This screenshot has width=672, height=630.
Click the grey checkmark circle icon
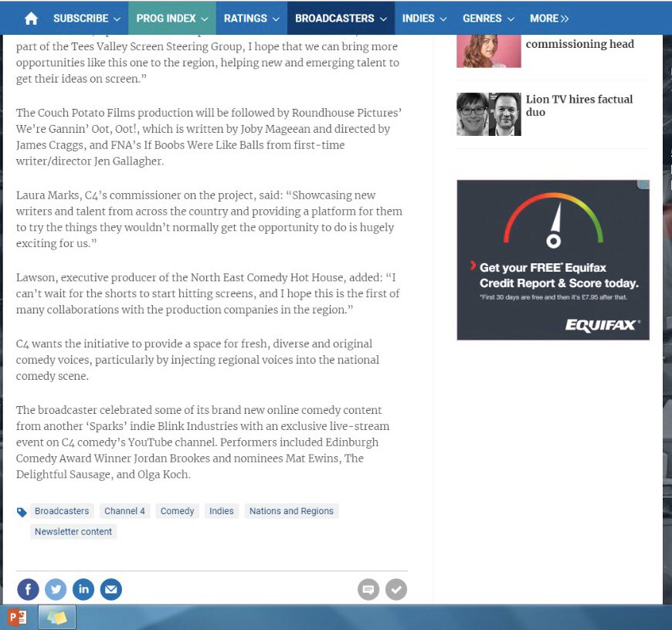point(396,590)
